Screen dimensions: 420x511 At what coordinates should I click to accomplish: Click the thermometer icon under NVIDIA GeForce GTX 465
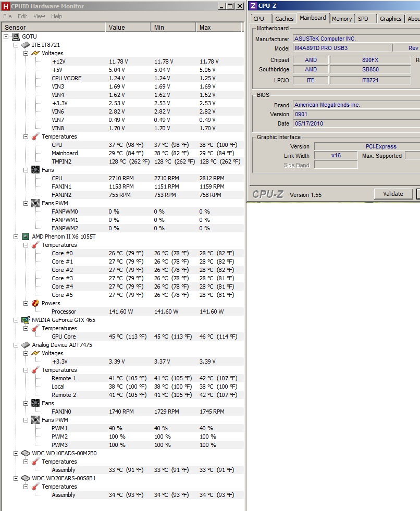click(35, 329)
